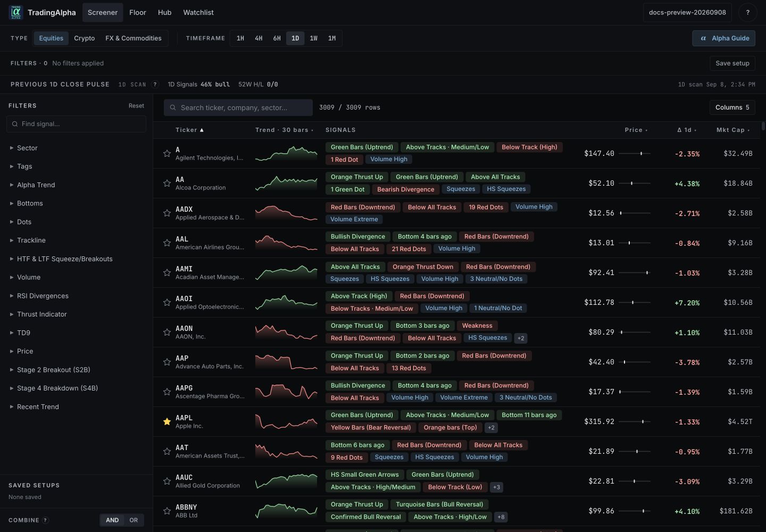
Task: Star the AAP Advance Auto Parts row
Action: [167, 362]
